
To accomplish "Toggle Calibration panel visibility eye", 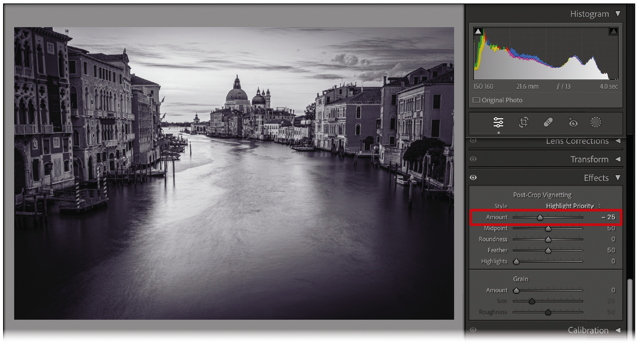I will pos(473,330).
